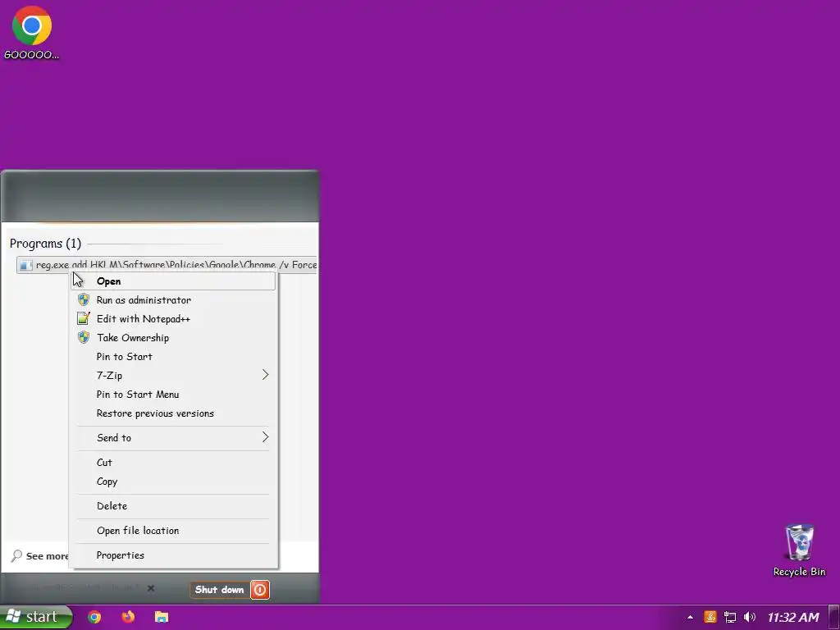The height and width of the screenshot is (630, 840).
Task: Click the orange tray notification icon
Action: click(710, 617)
